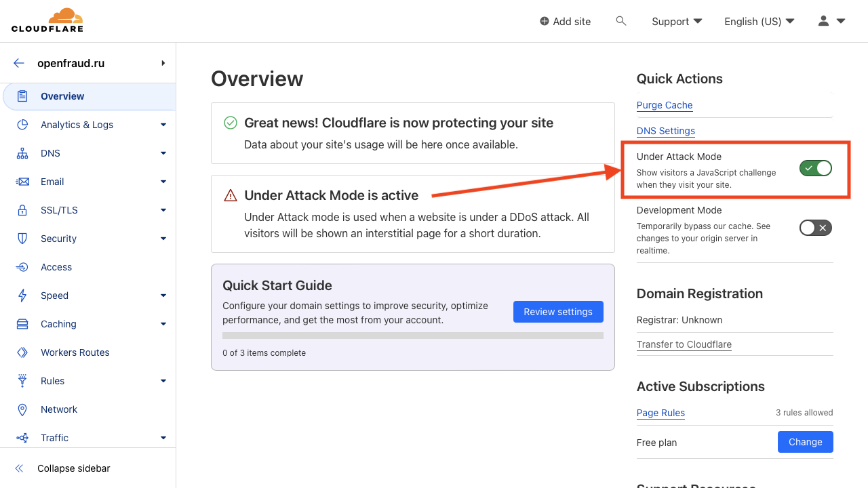Open the Page Rules link

(x=660, y=413)
